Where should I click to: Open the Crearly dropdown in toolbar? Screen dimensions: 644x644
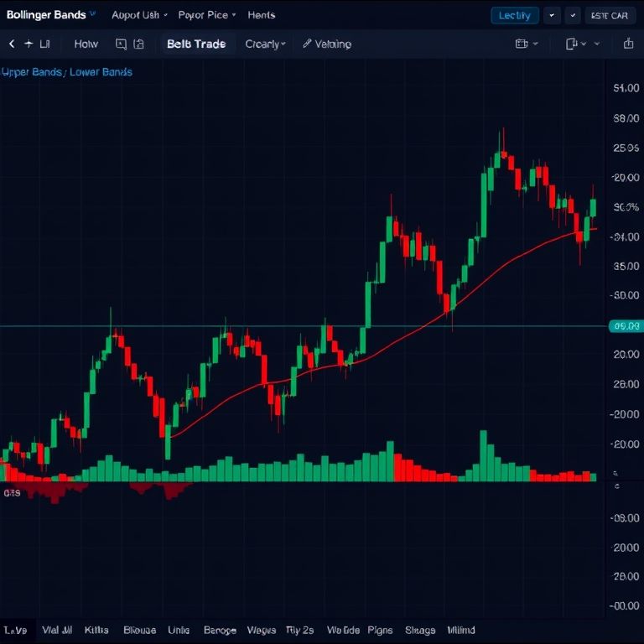point(265,44)
